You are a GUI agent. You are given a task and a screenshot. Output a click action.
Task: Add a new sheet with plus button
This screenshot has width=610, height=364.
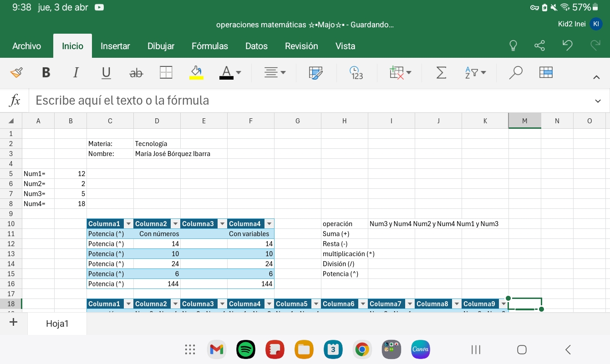pos(14,323)
